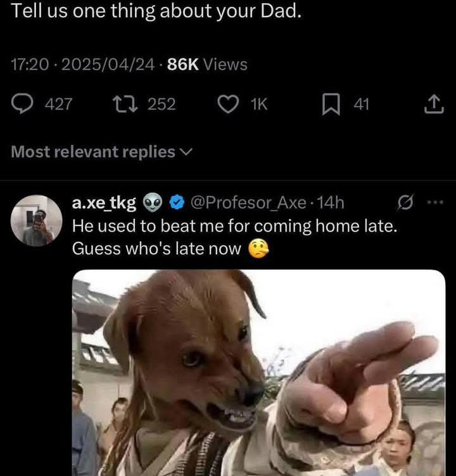Screen dimensions: 456x476
Task: Expand the Most relevant replies dropdown
Action: pos(102,151)
